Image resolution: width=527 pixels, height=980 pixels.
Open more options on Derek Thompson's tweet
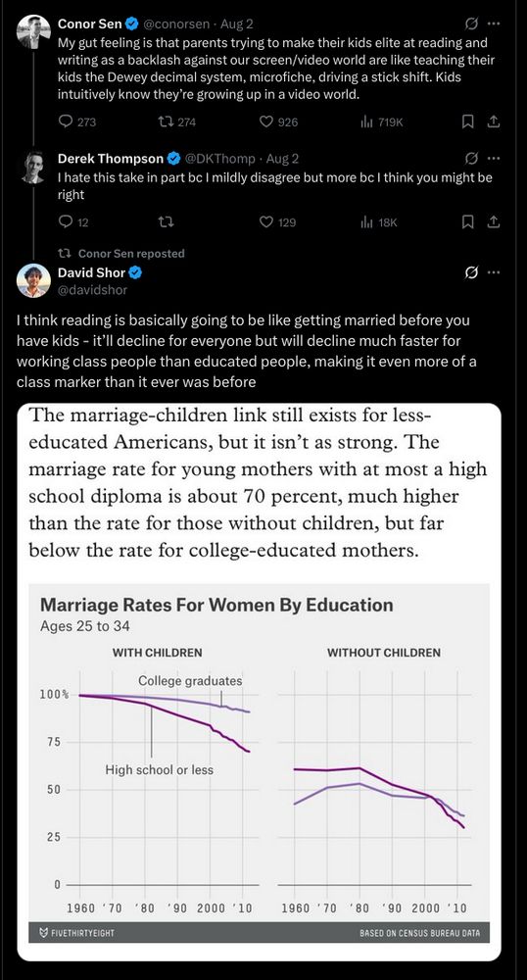click(494, 158)
